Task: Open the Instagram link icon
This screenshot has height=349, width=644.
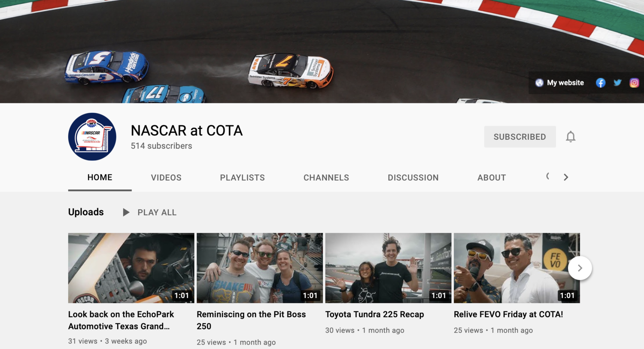Action: (x=634, y=83)
